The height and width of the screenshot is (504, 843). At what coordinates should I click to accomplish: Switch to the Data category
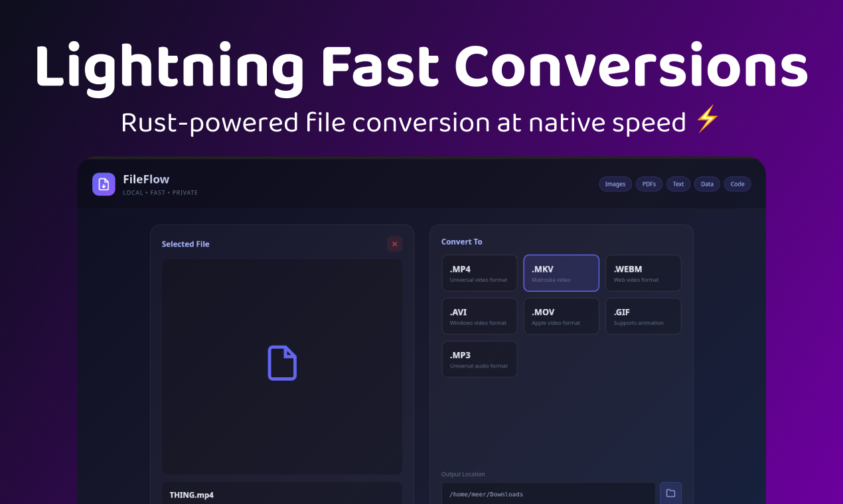pyautogui.click(x=707, y=184)
